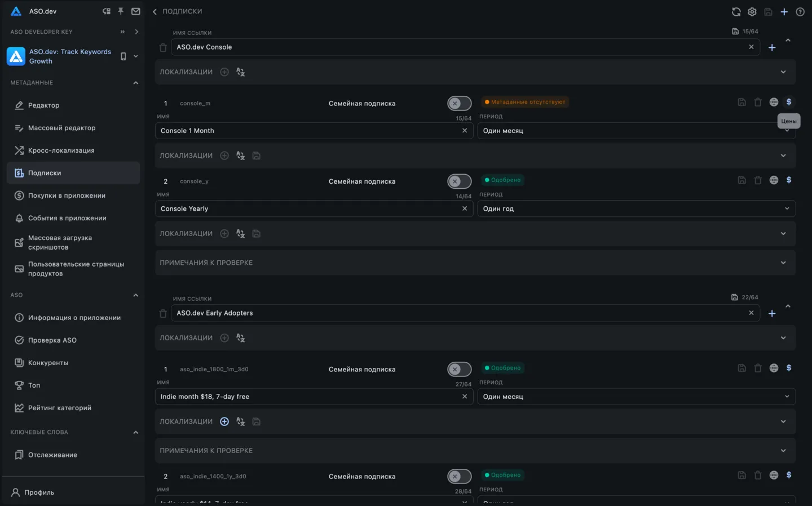Open Покупки в приложении page
The height and width of the screenshot is (506, 812).
pos(67,196)
